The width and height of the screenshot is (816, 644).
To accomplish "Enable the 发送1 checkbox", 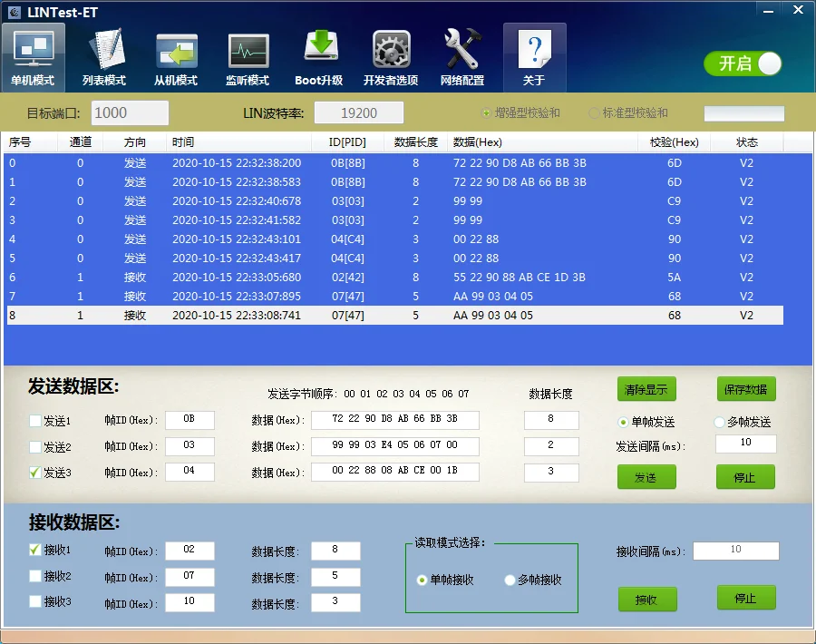I will point(35,421).
